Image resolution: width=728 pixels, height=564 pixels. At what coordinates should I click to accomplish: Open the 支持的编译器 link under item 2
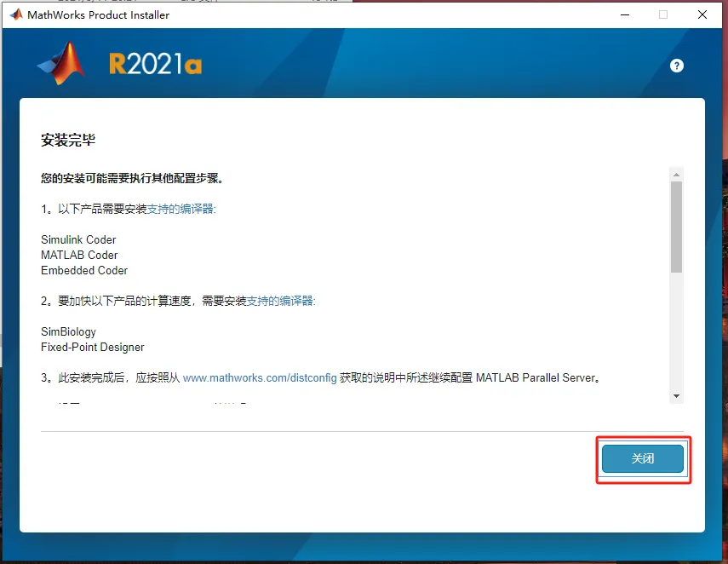pos(280,301)
